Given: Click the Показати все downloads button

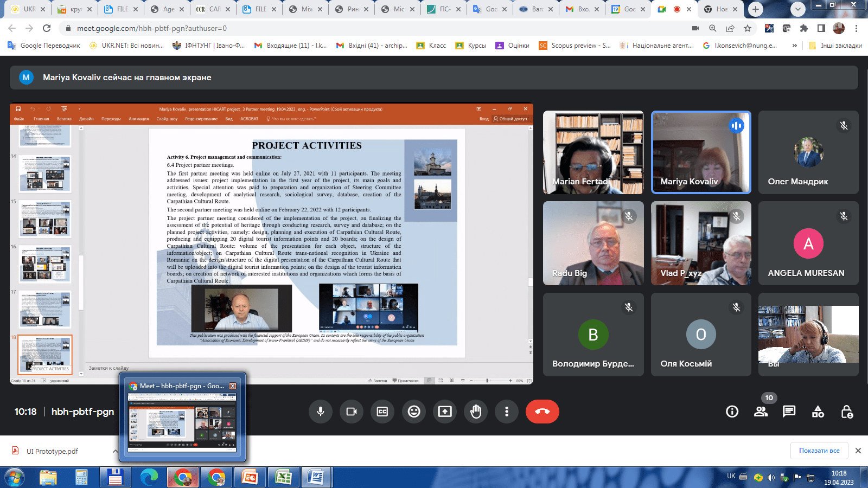Looking at the screenshot, I should [x=819, y=451].
